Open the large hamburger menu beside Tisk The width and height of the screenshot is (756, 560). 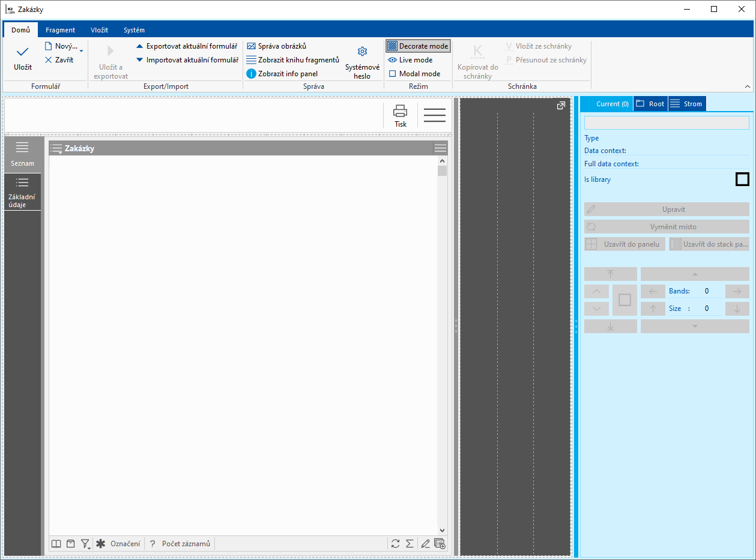[434, 115]
